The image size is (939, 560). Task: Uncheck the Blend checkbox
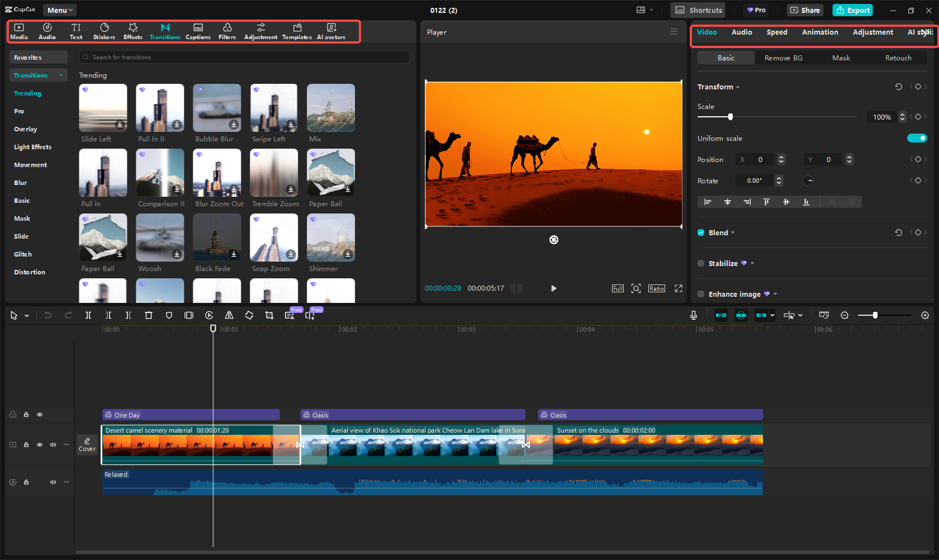click(x=701, y=232)
